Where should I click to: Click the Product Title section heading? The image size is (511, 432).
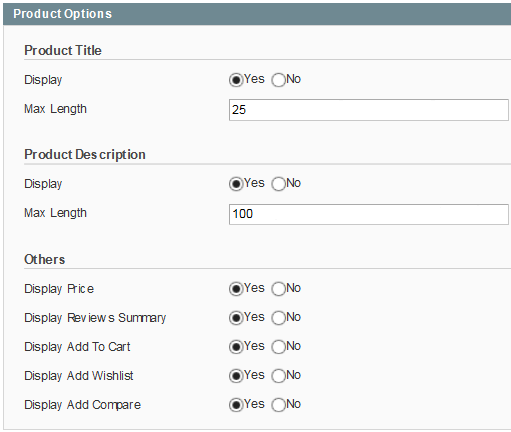pyautogui.click(x=63, y=50)
